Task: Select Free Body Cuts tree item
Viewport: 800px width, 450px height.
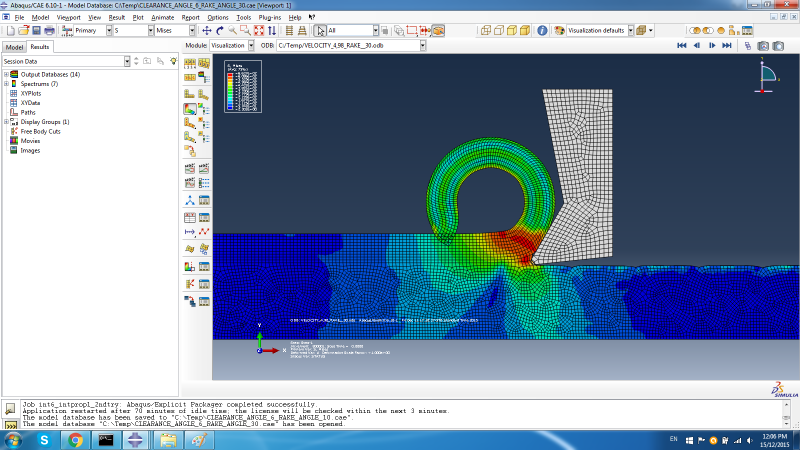Action: pos(40,132)
